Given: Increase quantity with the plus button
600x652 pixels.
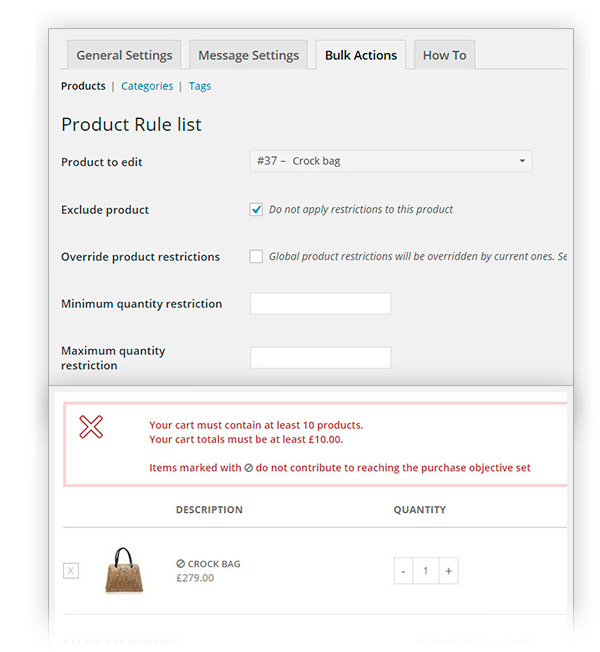Looking at the screenshot, I should coord(449,571).
